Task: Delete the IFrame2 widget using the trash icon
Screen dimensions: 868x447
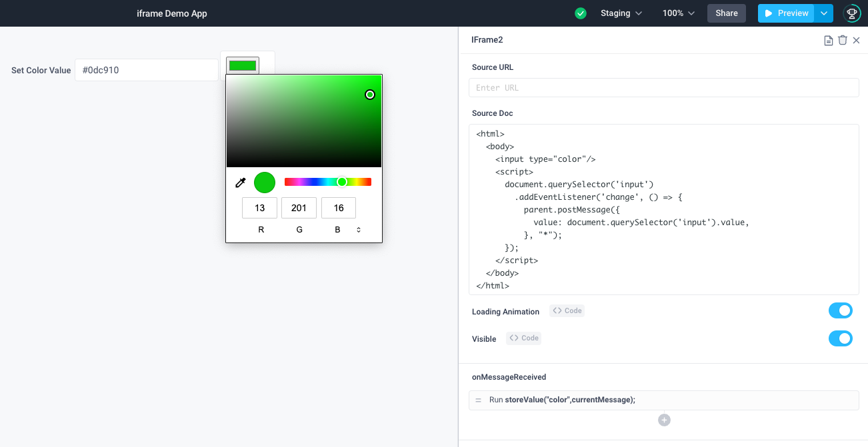Action: (842, 40)
